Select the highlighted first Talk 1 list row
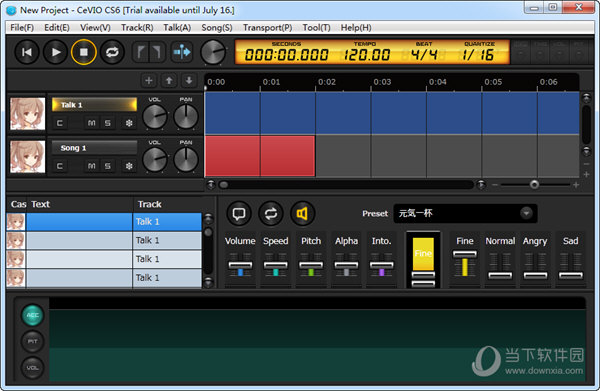The image size is (600, 391). coord(104,222)
